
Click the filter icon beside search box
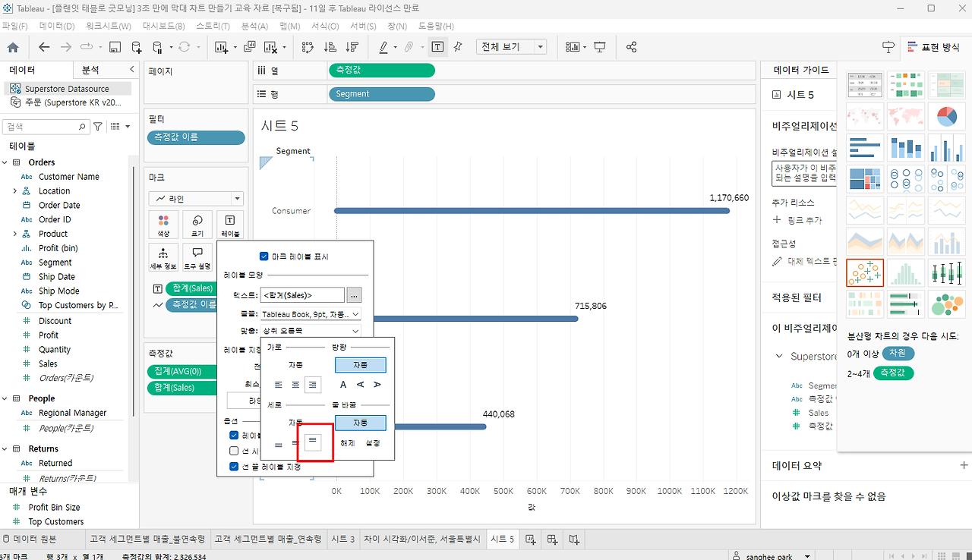coord(97,127)
